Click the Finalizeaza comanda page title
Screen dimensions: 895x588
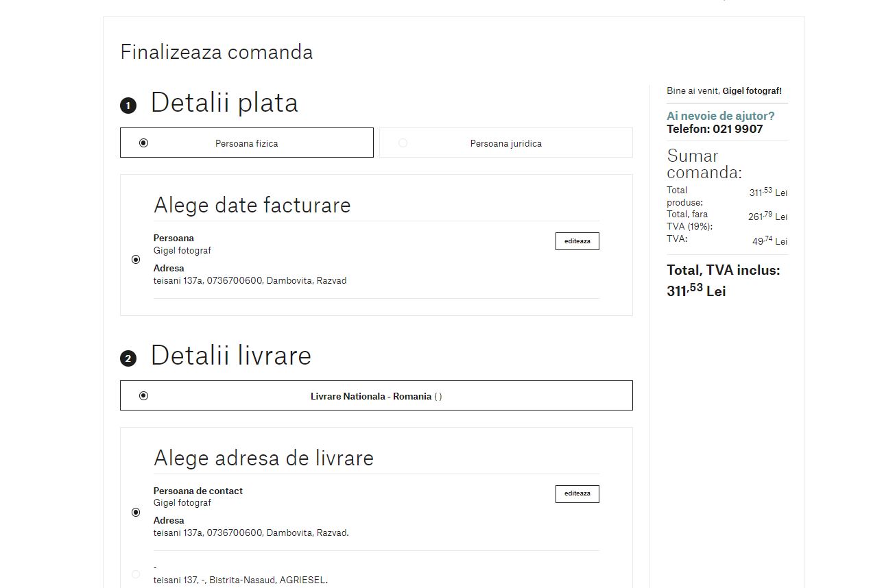(217, 52)
